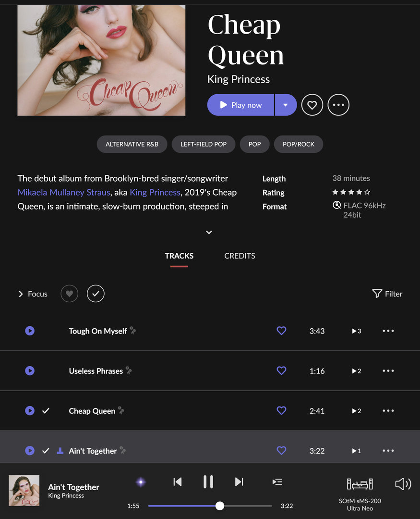Open the play queue icon
The width and height of the screenshot is (420, 519).
pyautogui.click(x=277, y=482)
